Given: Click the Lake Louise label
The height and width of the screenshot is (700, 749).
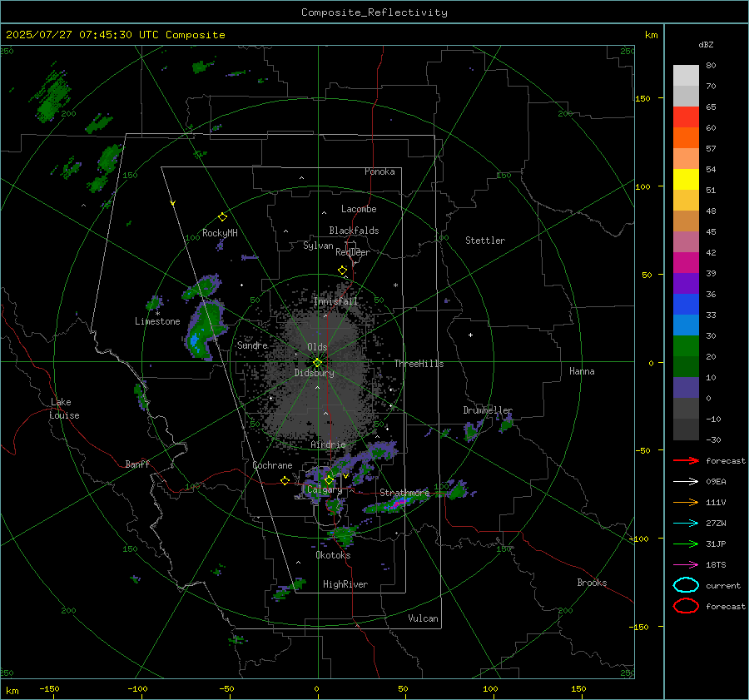Looking at the screenshot, I should (x=64, y=409).
